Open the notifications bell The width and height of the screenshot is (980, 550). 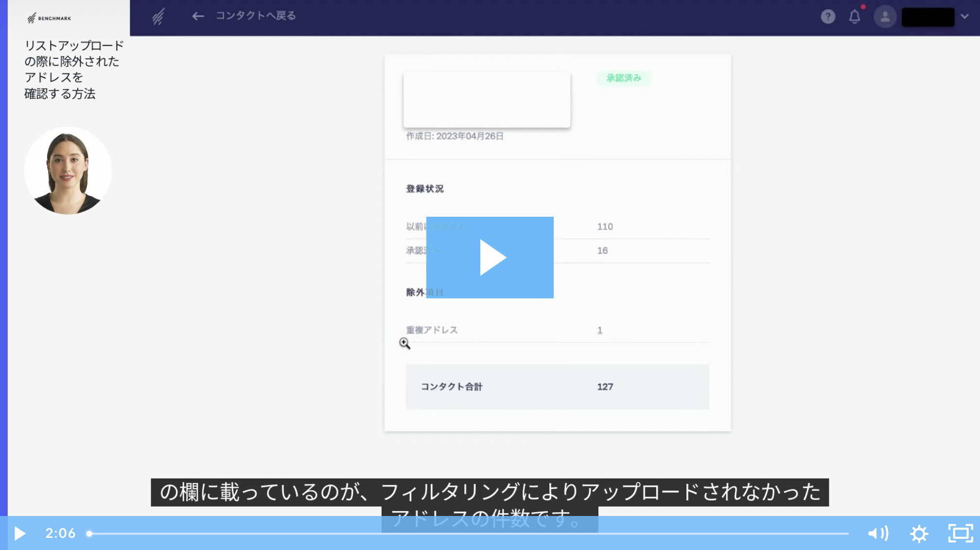point(855,17)
